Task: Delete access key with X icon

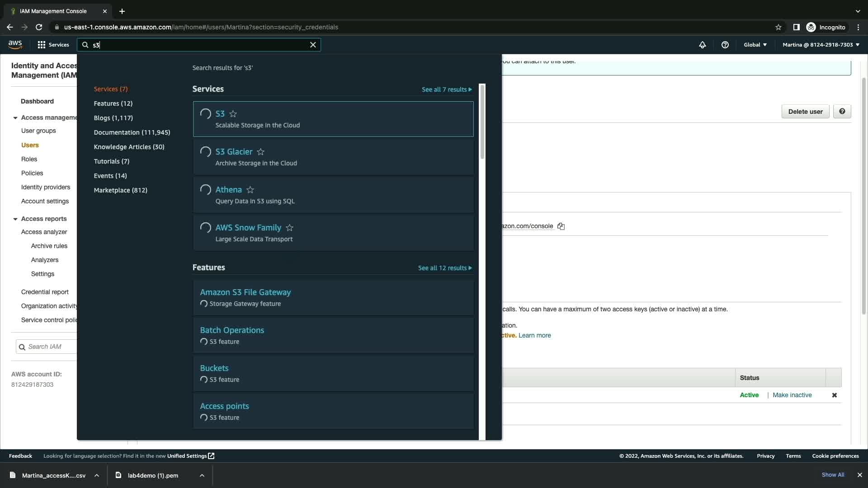Action: pos(834,395)
